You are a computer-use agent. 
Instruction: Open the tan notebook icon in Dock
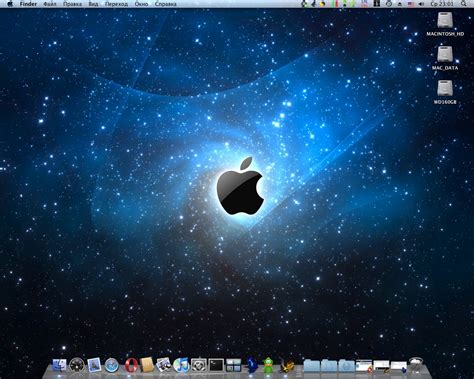(147, 365)
